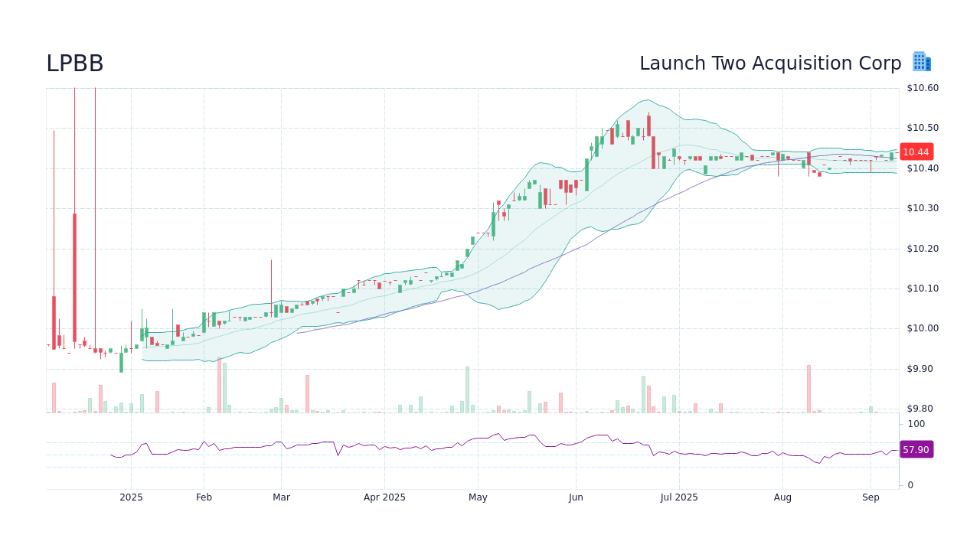Image resolution: width=980 pixels, height=551 pixels.
Task: Click the RSI scale 0 label
Action: tap(910, 485)
